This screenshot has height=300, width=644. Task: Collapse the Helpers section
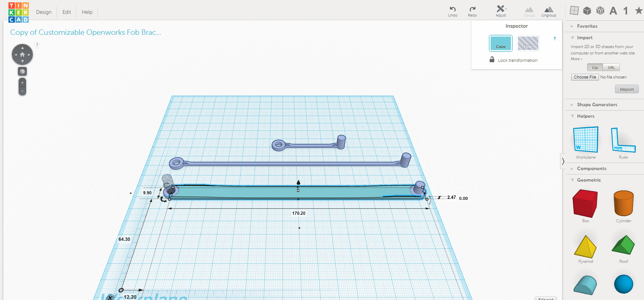pyautogui.click(x=585, y=116)
